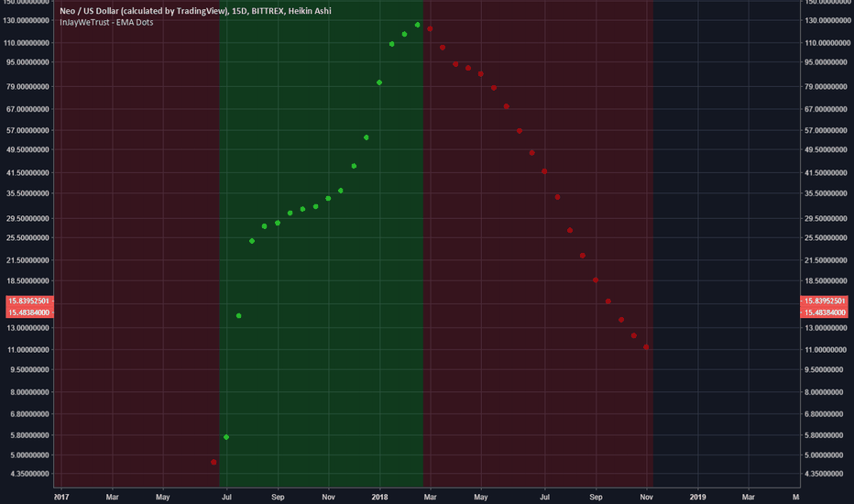Image resolution: width=854 pixels, height=504 pixels.
Task: Click the Nov label just before 2019
Action: point(647,497)
